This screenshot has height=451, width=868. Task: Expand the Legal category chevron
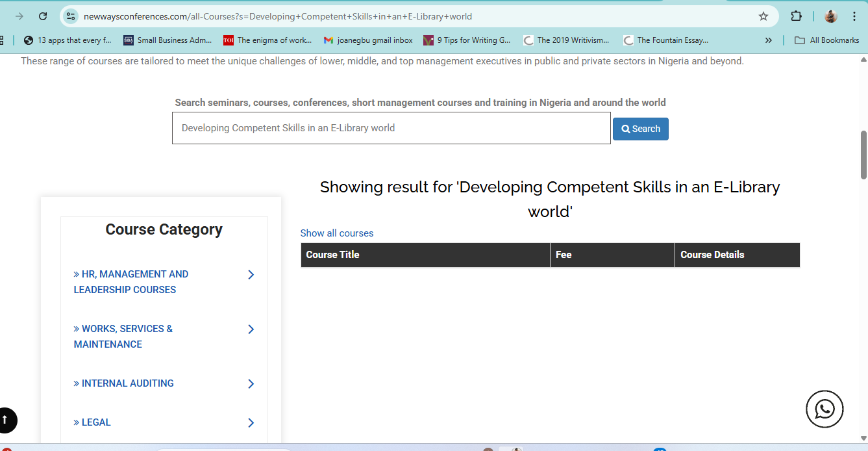pos(251,423)
